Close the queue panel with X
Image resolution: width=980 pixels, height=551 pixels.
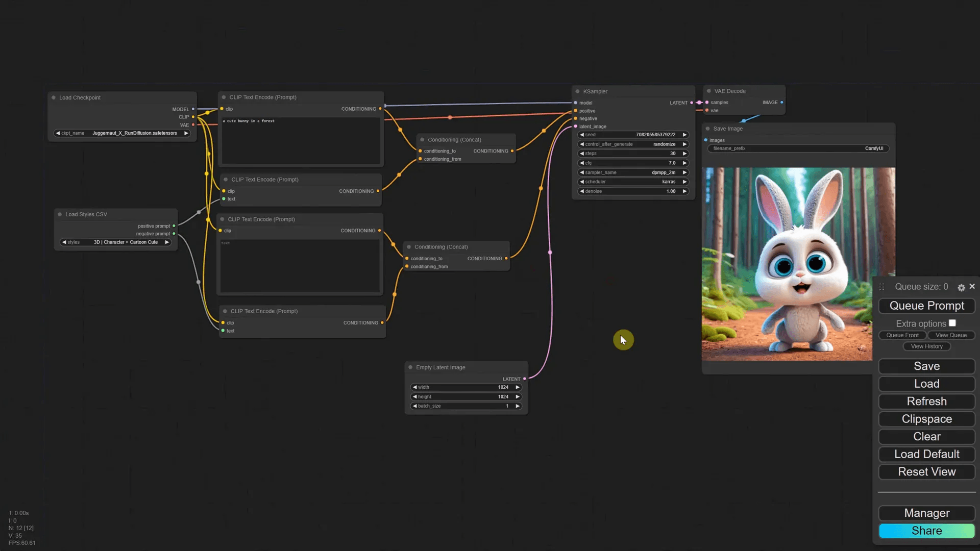pyautogui.click(x=972, y=287)
